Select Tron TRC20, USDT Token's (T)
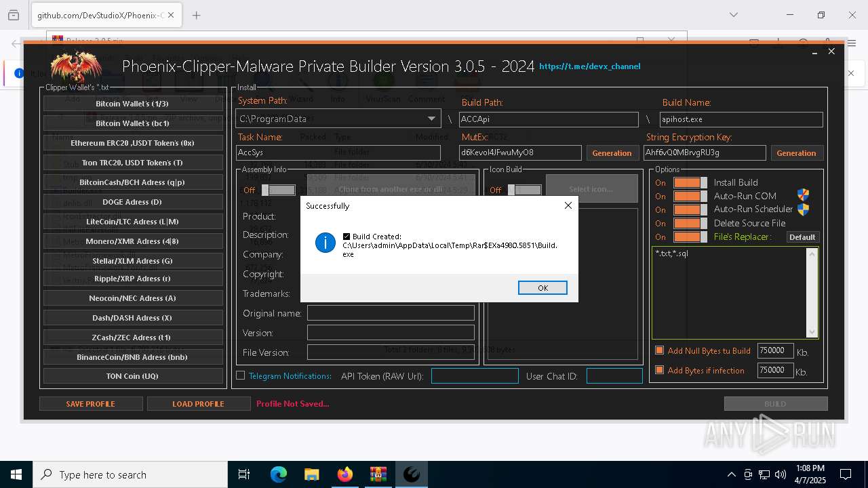The height and width of the screenshot is (488, 868). tap(133, 163)
